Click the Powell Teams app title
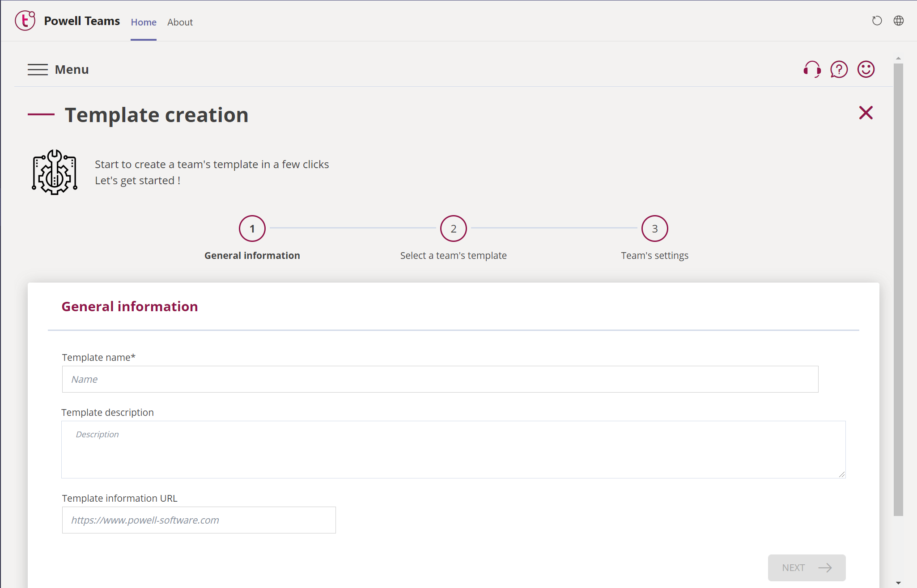Viewport: 917px width, 588px height. click(x=82, y=21)
